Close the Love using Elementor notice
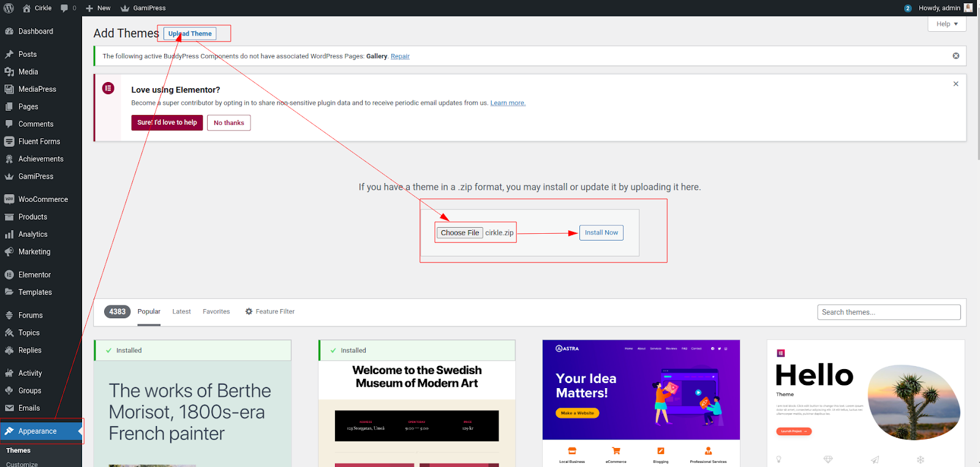Image resolution: width=980 pixels, height=467 pixels. (956, 84)
